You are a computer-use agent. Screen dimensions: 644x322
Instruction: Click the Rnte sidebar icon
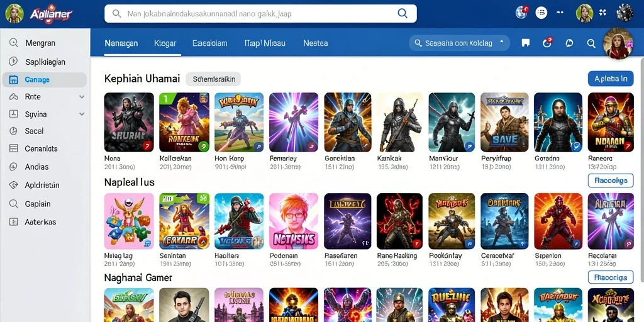pyautogui.click(x=14, y=97)
